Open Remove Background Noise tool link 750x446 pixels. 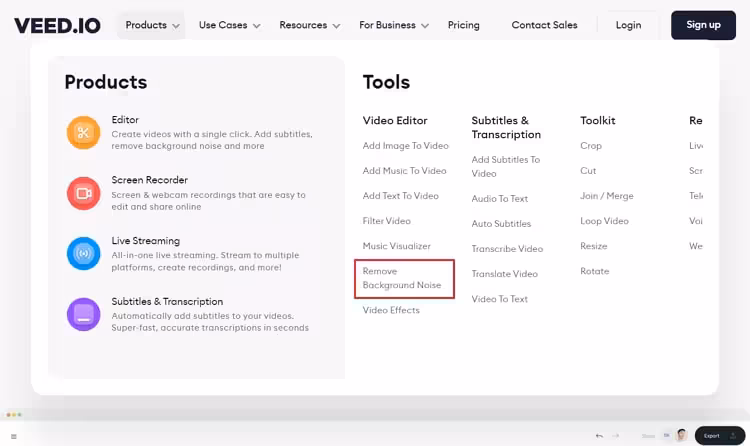[x=402, y=278]
